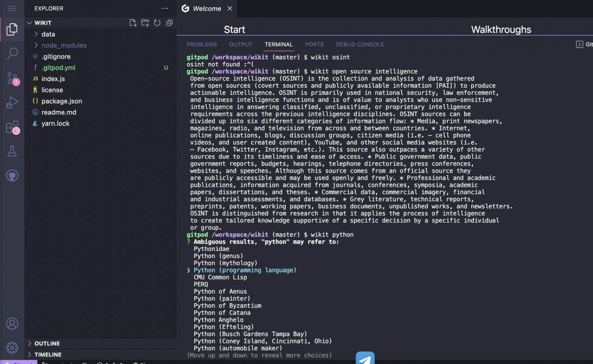Switch to the PORTS panel tab
This screenshot has width=593, height=364.
314,44
